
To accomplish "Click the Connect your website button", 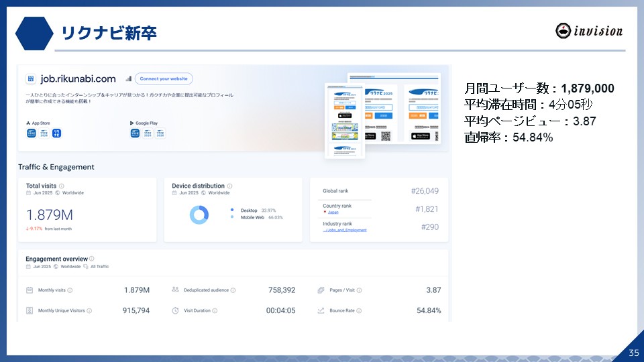I will tap(164, 79).
